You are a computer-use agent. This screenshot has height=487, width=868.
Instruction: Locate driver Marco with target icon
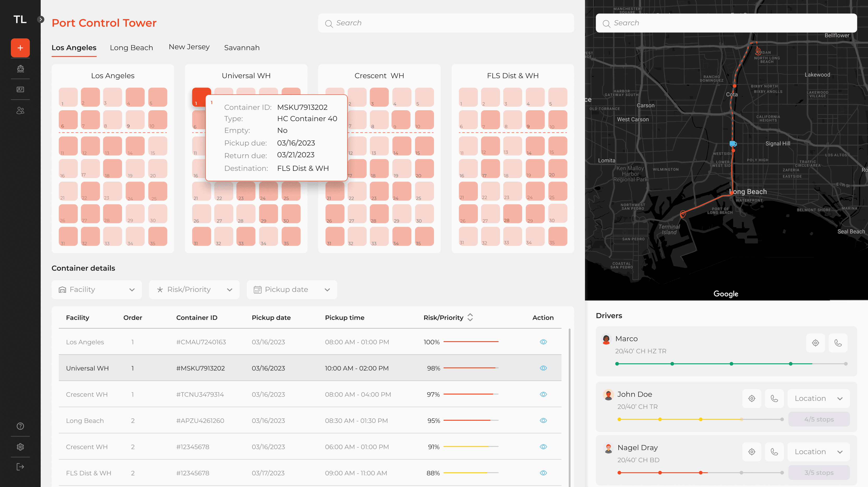tap(815, 343)
